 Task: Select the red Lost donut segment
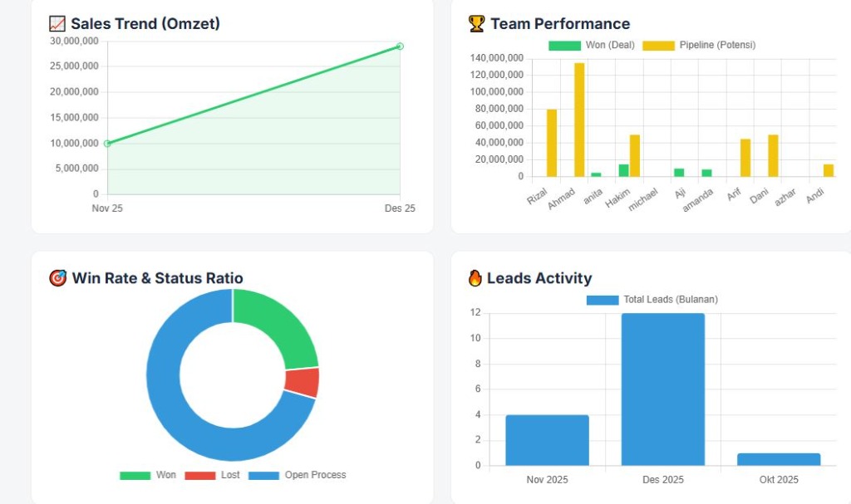(x=301, y=382)
